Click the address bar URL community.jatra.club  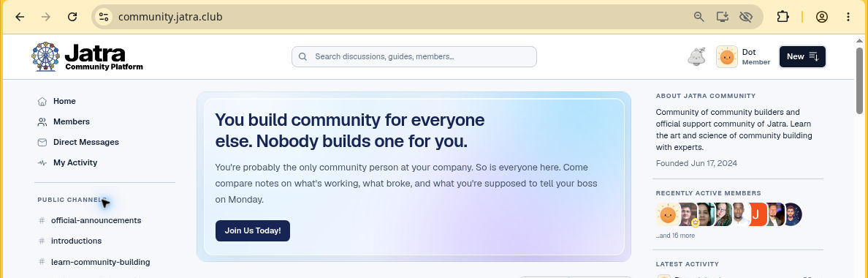tap(170, 17)
